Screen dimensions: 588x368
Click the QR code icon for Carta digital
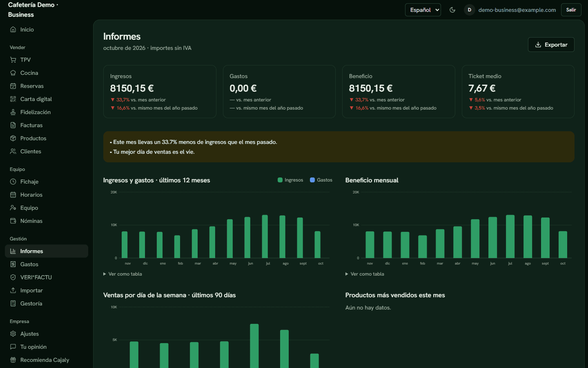tap(13, 99)
